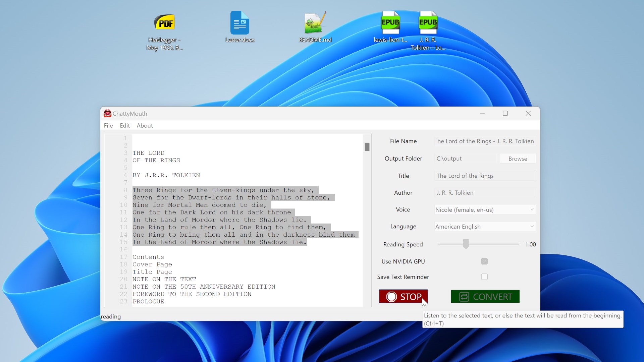Expand the Language dropdown
This screenshot has width=644, height=362.
pos(485,227)
